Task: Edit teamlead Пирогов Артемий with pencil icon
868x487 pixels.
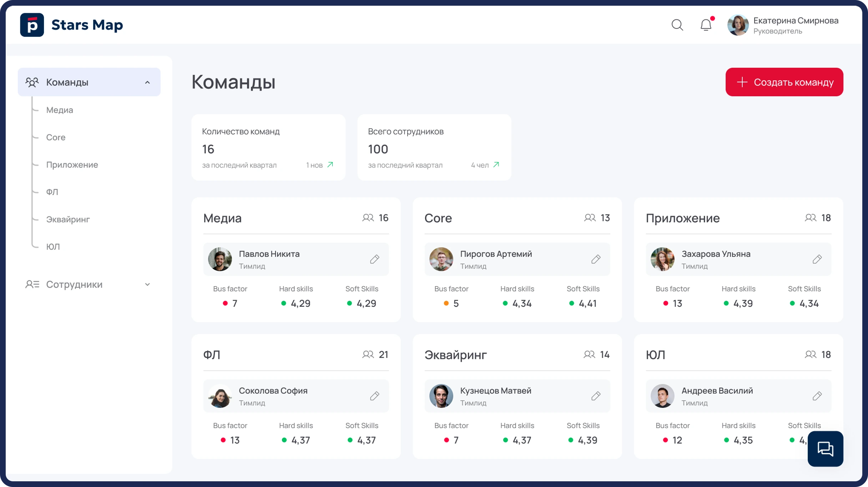Action: (596, 259)
